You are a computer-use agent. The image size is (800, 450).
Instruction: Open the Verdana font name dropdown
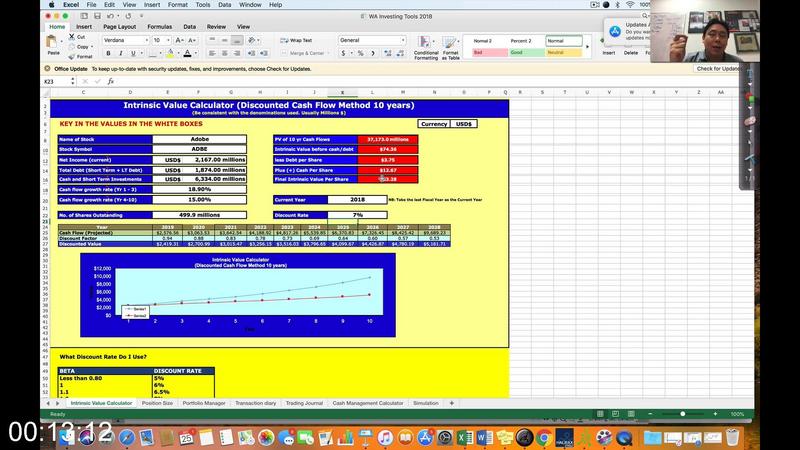(x=146, y=40)
